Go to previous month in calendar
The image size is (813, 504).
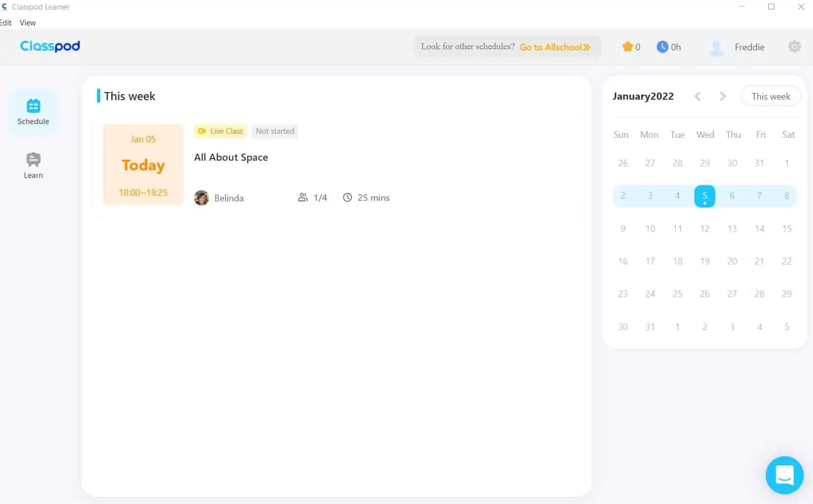(698, 96)
